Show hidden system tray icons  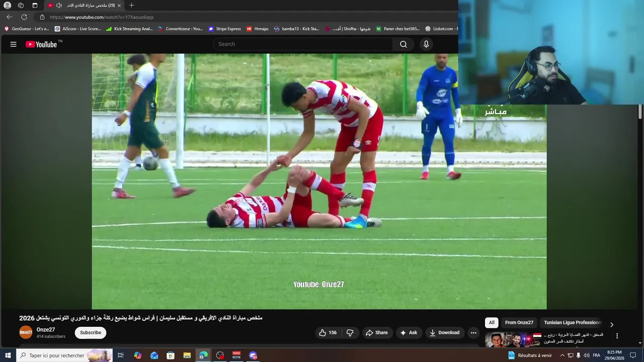pyautogui.click(x=562, y=355)
